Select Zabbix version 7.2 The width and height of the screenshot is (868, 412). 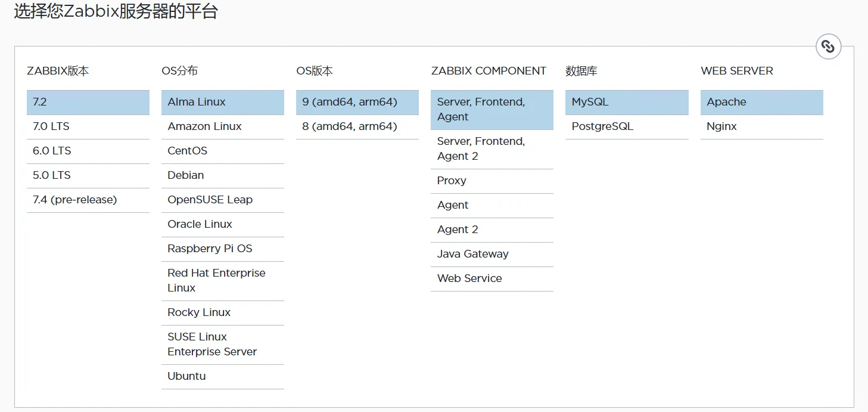(88, 102)
